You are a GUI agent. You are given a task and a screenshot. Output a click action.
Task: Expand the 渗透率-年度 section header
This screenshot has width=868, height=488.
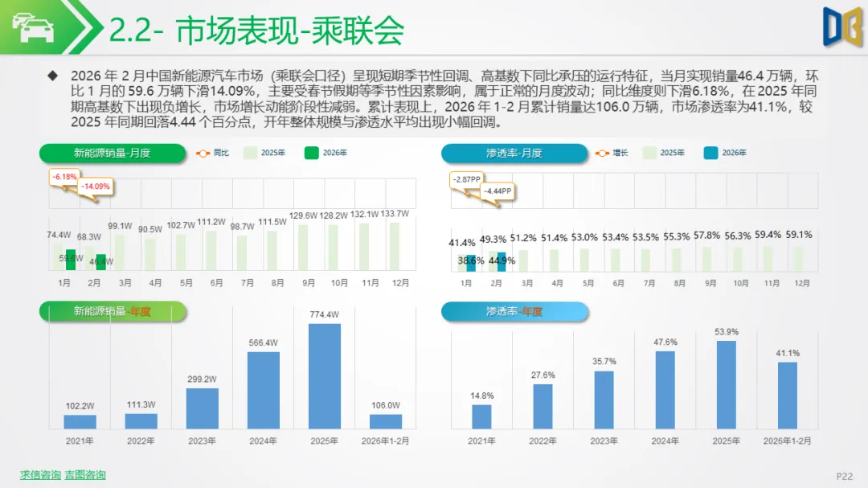[514, 312]
